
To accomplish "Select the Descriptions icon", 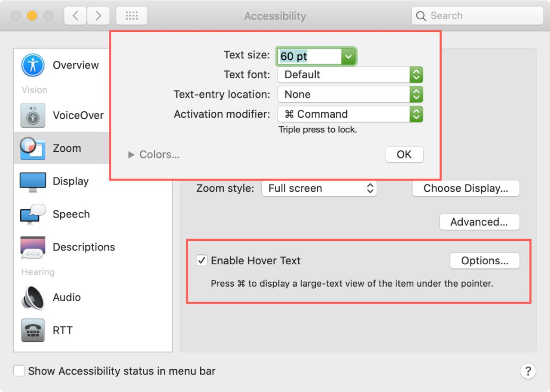I will [32, 247].
